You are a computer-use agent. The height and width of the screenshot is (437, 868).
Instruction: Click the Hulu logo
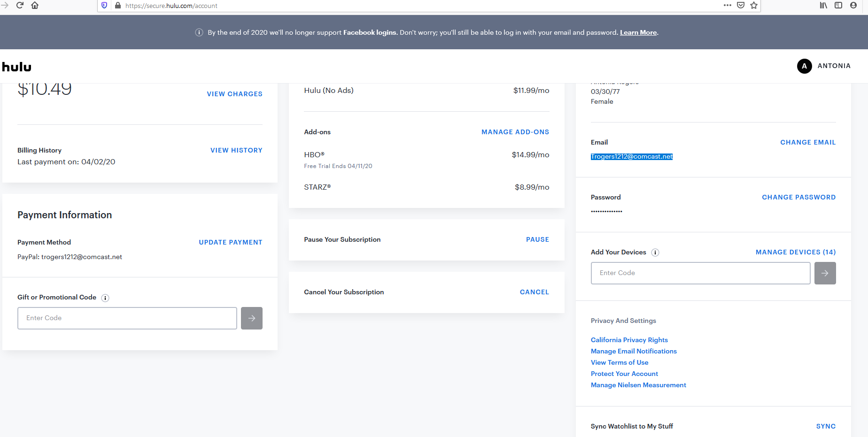pos(17,67)
